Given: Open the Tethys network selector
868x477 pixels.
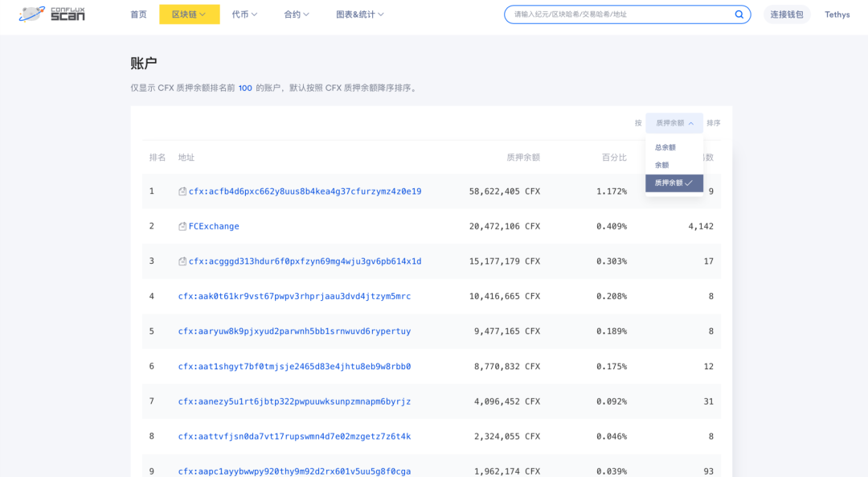Looking at the screenshot, I should (x=837, y=14).
